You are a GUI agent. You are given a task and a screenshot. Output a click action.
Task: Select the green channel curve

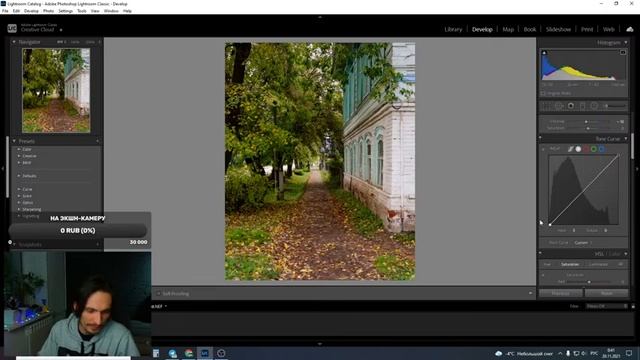[x=594, y=149]
